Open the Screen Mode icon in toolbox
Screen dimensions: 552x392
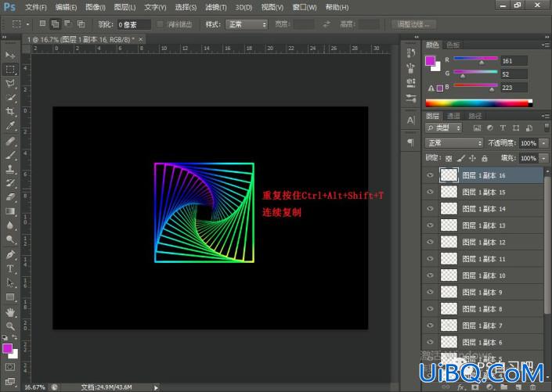[x=10, y=382]
